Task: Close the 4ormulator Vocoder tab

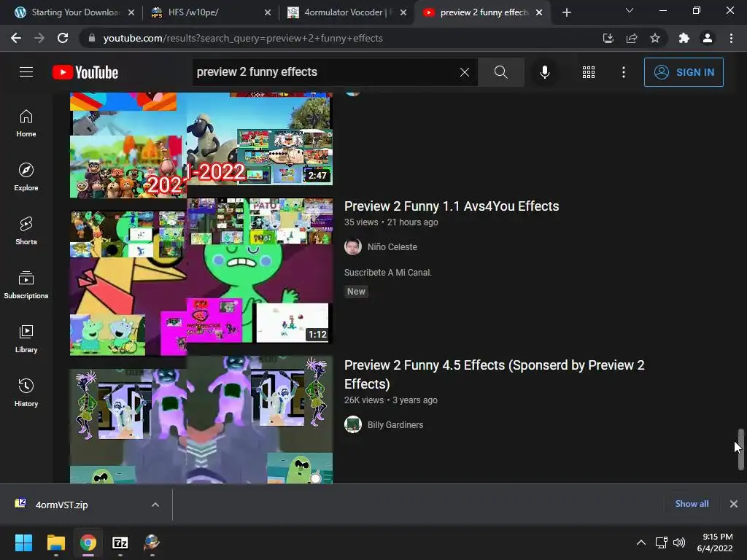Action: click(403, 12)
